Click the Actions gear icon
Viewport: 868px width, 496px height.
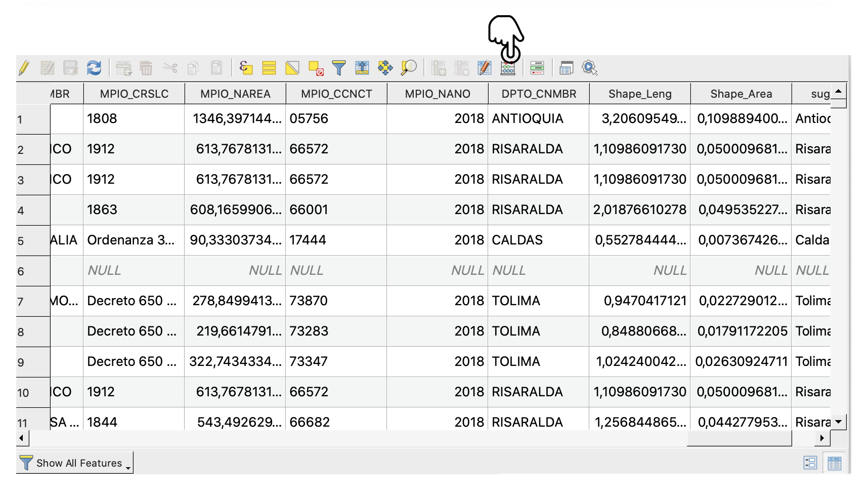590,67
